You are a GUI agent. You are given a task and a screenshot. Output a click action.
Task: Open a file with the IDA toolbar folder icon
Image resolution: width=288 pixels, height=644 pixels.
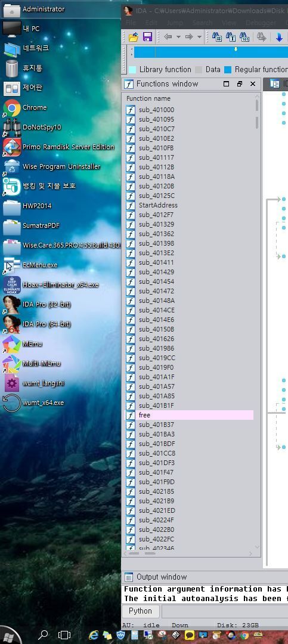point(133,37)
